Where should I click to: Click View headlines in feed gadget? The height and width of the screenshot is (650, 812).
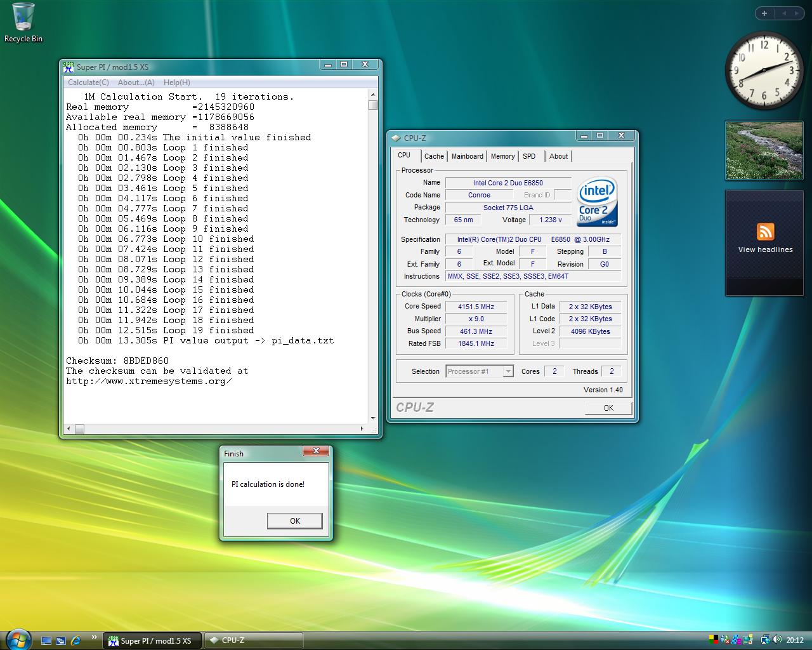click(x=766, y=249)
